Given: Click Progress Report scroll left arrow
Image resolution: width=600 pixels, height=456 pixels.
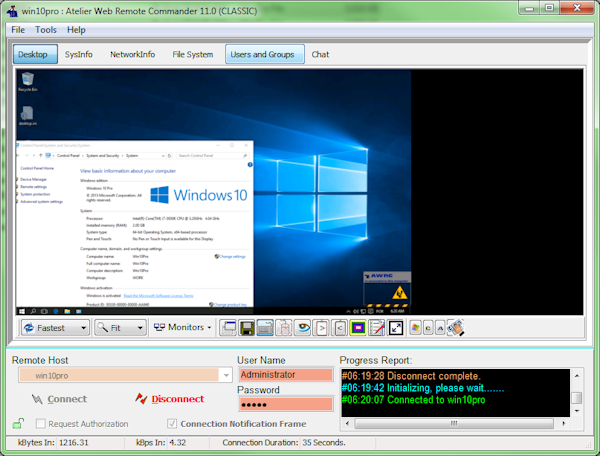Looking at the screenshot, I should click(347, 423).
